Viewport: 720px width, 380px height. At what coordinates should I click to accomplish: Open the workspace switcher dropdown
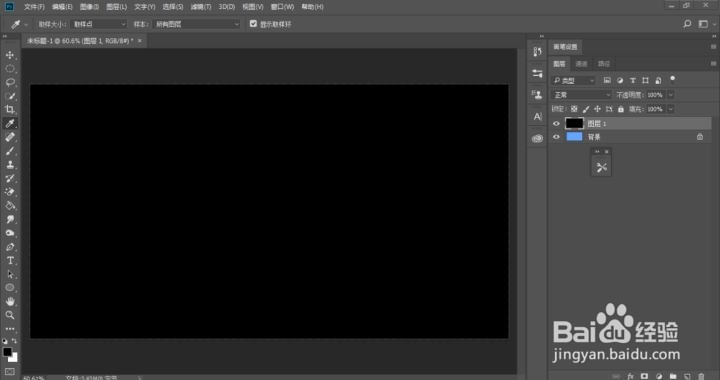(705, 24)
